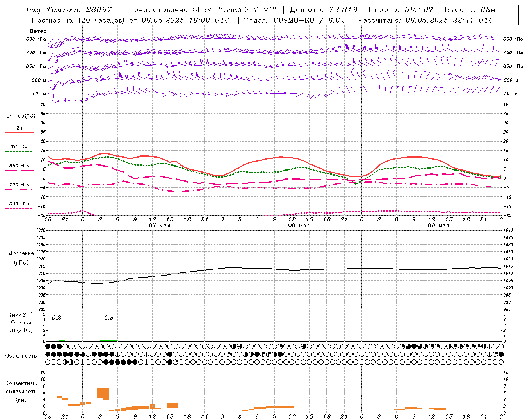Image resolution: width=525 pixels, height=420 pixels.
Task: Click the 'Тем-ра(°C)' temperature axis title
Action: click(x=19, y=116)
